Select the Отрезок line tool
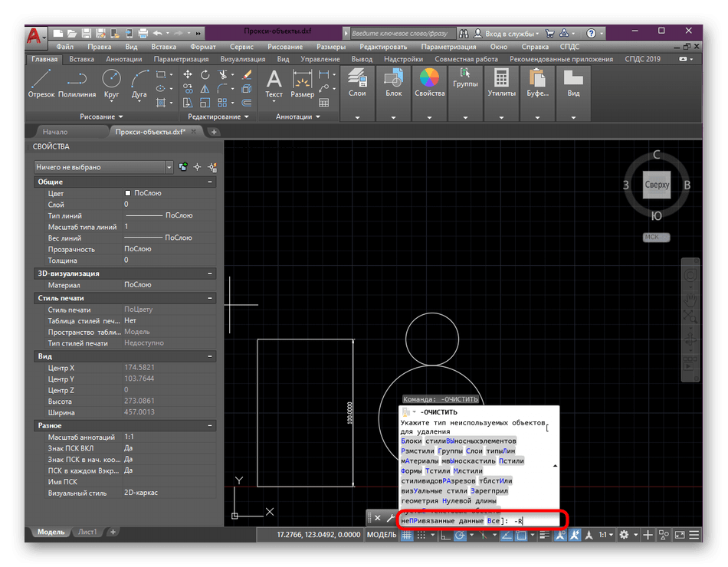This screenshot has height=567, width=728. [41, 83]
